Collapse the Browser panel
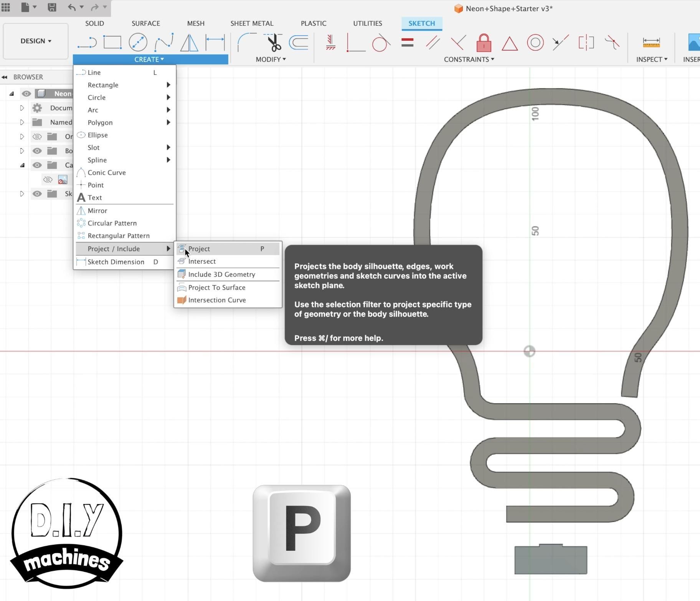700x601 pixels. 5,77
